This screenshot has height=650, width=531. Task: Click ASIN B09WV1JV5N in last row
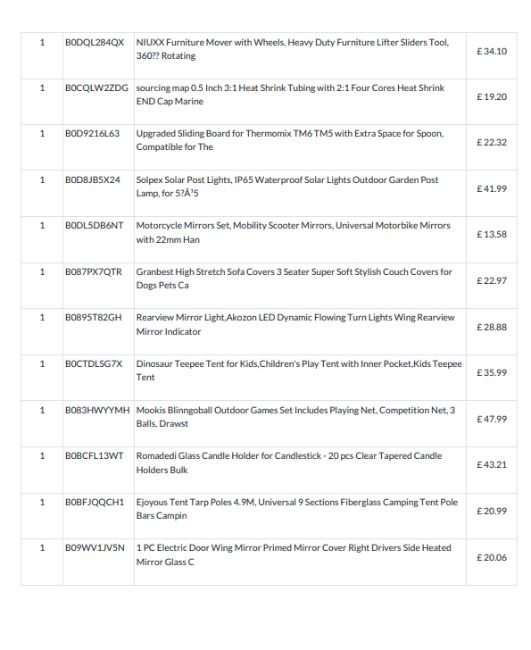coord(95,548)
